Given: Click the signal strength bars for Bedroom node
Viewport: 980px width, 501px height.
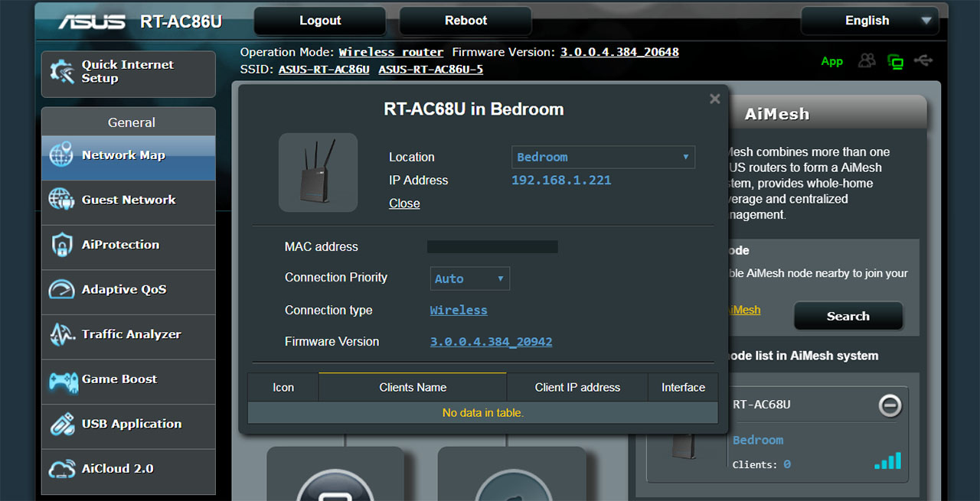Looking at the screenshot, I should click(888, 460).
